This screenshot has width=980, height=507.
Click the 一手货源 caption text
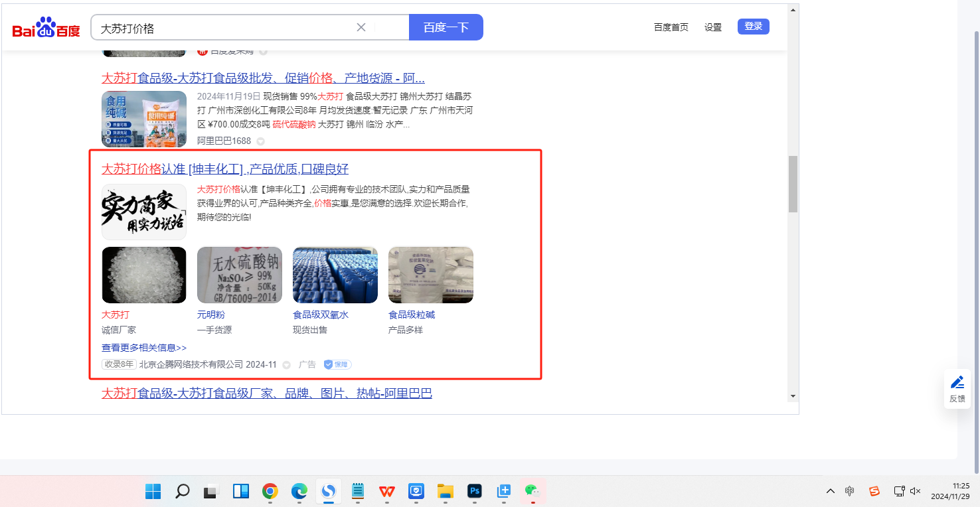click(214, 330)
